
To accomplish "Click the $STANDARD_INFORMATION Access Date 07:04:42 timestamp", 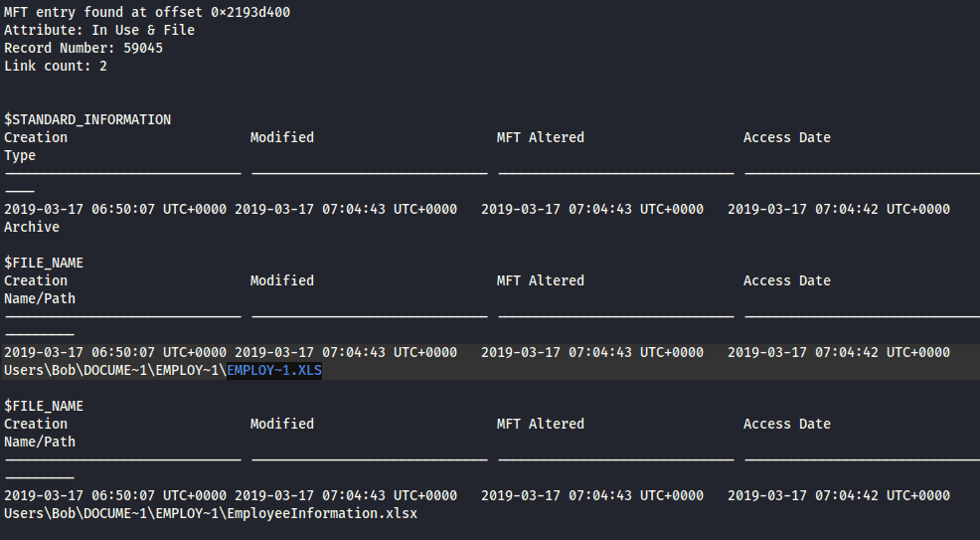I will 839,210.
